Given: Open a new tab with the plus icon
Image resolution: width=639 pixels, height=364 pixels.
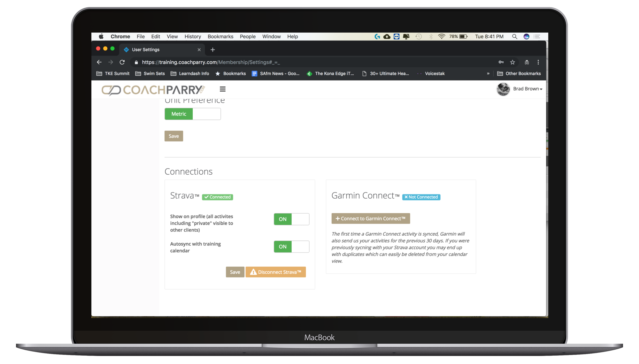Looking at the screenshot, I should [x=213, y=49].
